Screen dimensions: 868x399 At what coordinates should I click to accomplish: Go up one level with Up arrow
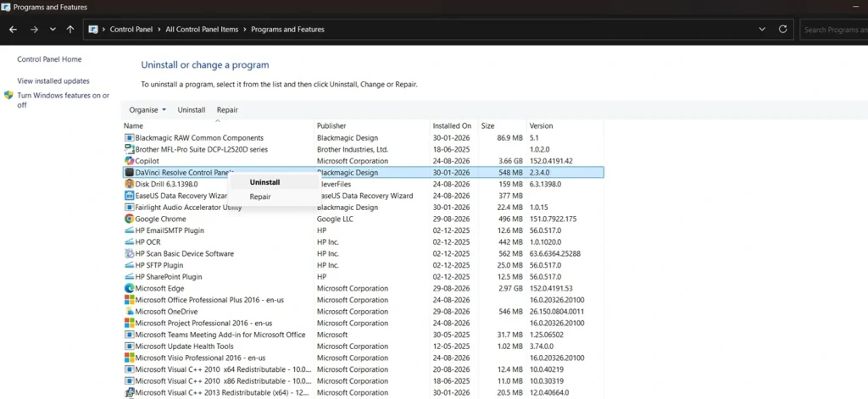(x=70, y=30)
